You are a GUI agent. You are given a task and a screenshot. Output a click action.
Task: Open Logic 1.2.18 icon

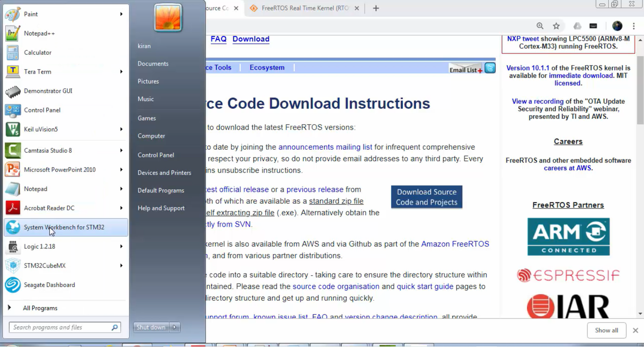(12, 246)
